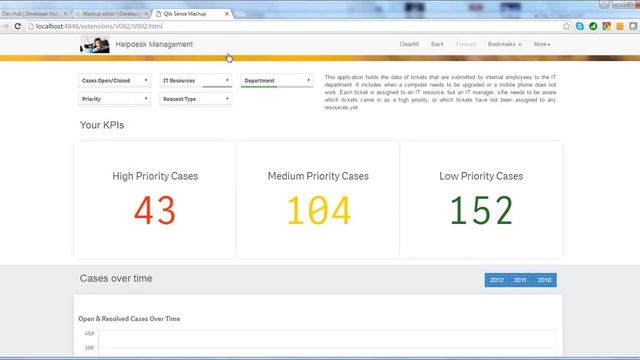Click the orange extension icon in toolbar
The height and width of the screenshot is (360, 640).
click(x=620, y=26)
